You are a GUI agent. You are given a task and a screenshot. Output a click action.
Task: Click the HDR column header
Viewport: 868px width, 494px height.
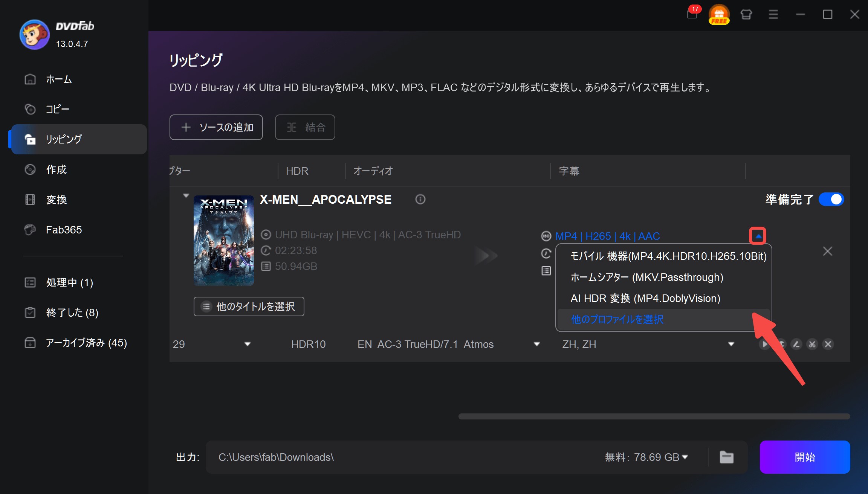click(x=297, y=171)
